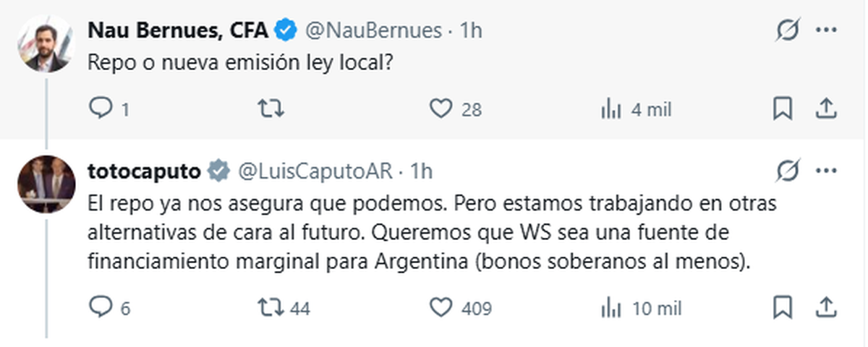
Task: Open Nau Bernues's profile picture
Action: coord(46,43)
